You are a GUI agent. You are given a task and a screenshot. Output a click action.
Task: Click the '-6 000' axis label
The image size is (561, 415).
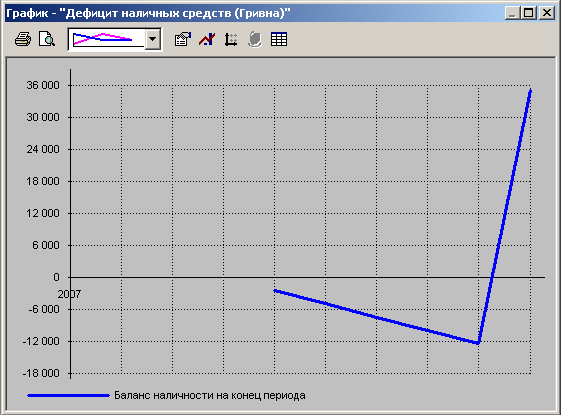(44, 309)
